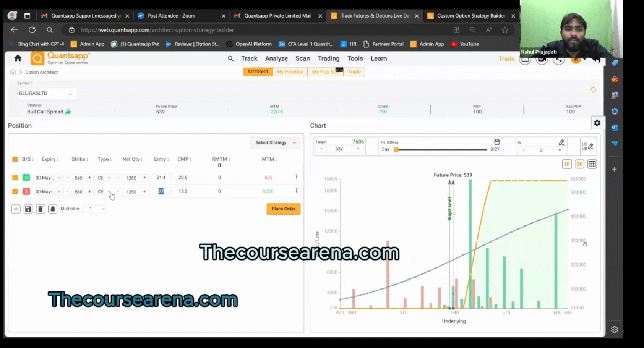Toggle the red Sell badge on the 560 leg

click(26, 191)
